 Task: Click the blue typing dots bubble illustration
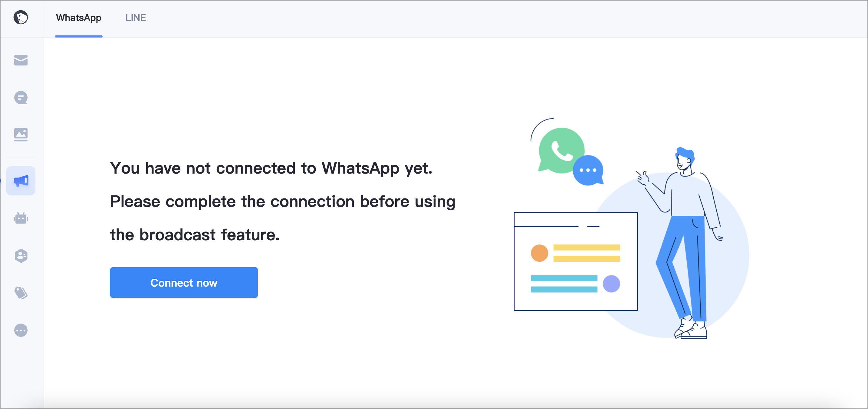pos(588,170)
